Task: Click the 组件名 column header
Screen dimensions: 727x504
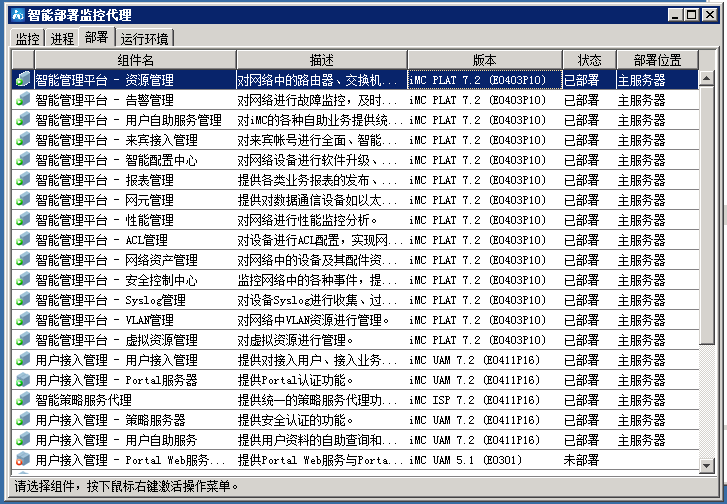Action: pos(135,60)
